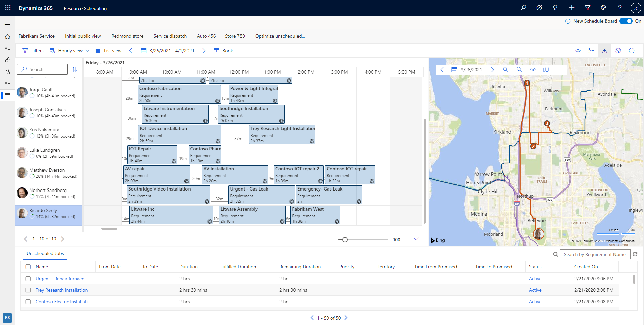Select the Ricardo Seely resource row
Image resolution: width=644 pixels, height=325 pixels.
[49, 215]
